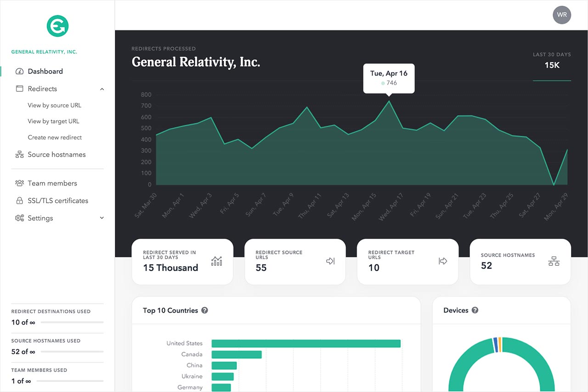588x392 pixels.
Task: Click the arrow icon on Redirect Target URLs card
Action: point(443,261)
